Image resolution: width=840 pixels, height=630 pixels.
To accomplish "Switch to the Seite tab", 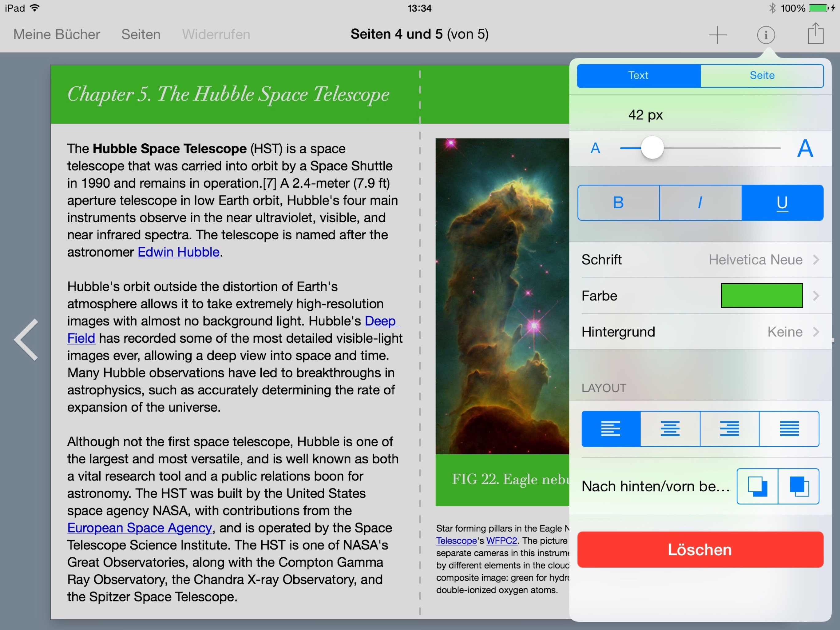I will click(762, 76).
